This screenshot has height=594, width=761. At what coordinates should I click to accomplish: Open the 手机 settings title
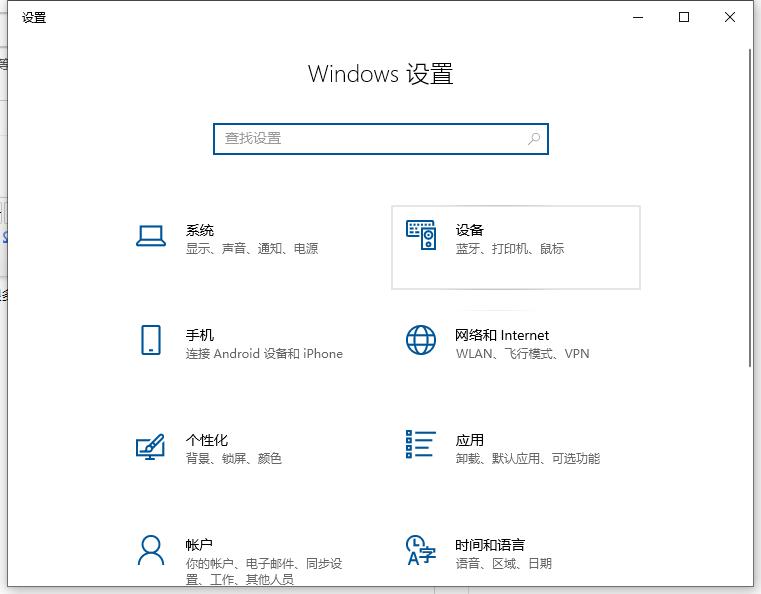(199, 335)
